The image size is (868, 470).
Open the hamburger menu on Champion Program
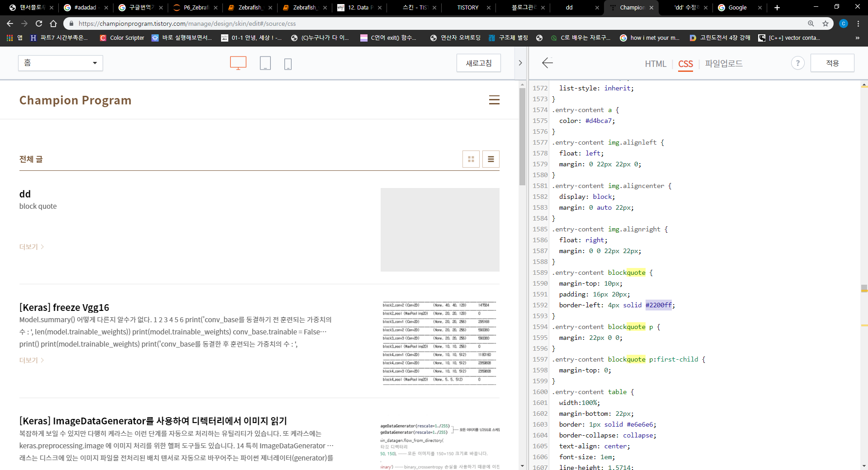pos(494,100)
